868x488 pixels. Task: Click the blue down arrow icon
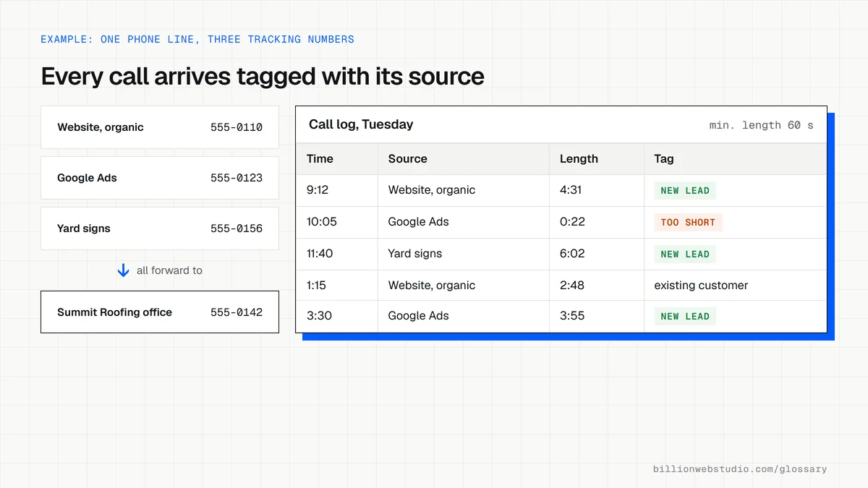[x=123, y=270]
